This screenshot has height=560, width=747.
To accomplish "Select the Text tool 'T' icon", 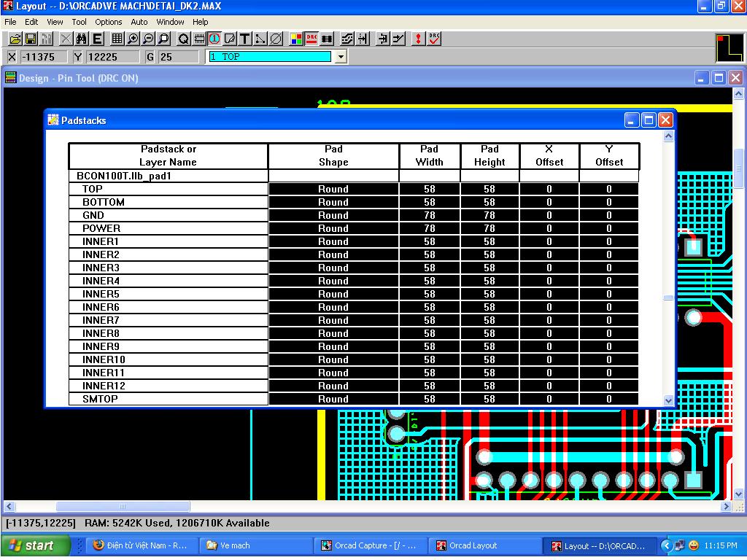I will [245, 39].
